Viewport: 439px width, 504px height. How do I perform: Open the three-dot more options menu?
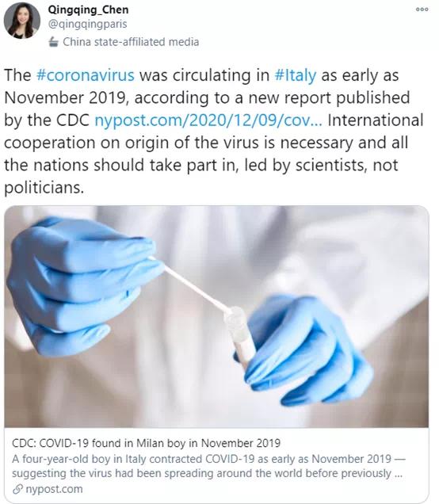pyautogui.click(x=422, y=10)
